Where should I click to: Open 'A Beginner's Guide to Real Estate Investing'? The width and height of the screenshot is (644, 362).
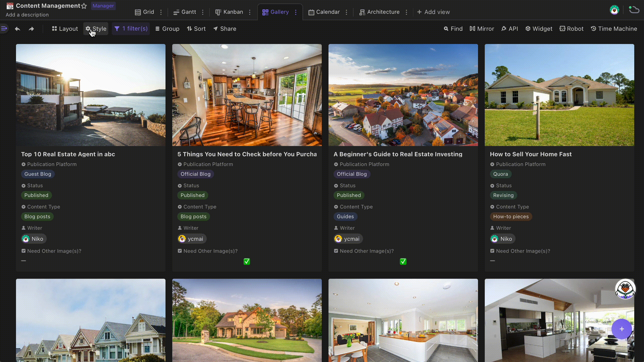(x=398, y=154)
